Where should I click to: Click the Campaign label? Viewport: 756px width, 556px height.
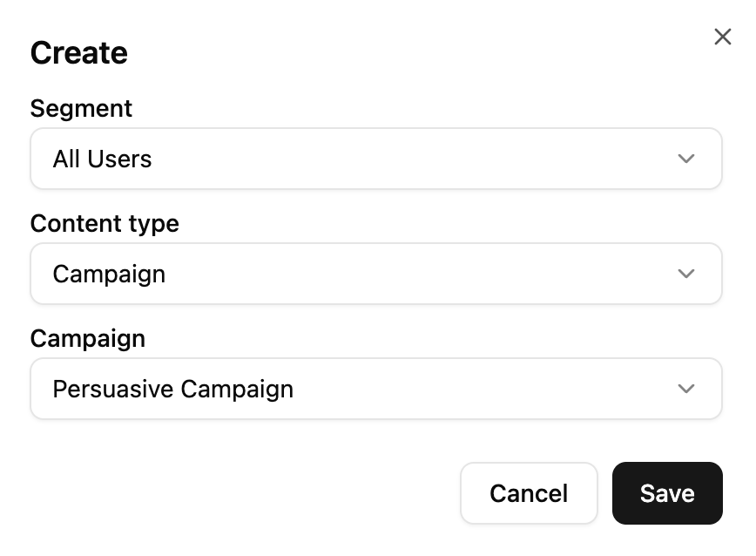click(88, 338)
